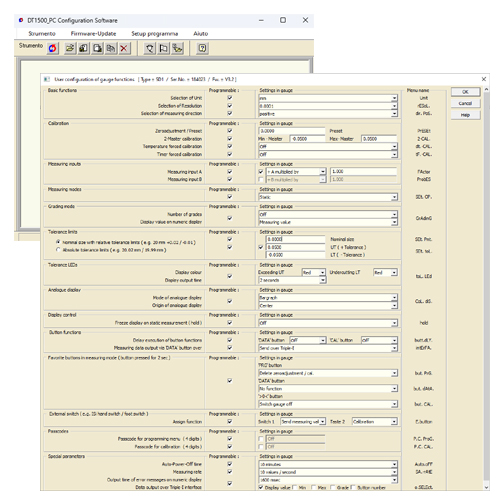Select Absolute tolerance limits radio option
Image resolution: width=500 pixels, height=500 pixels.
58,250
